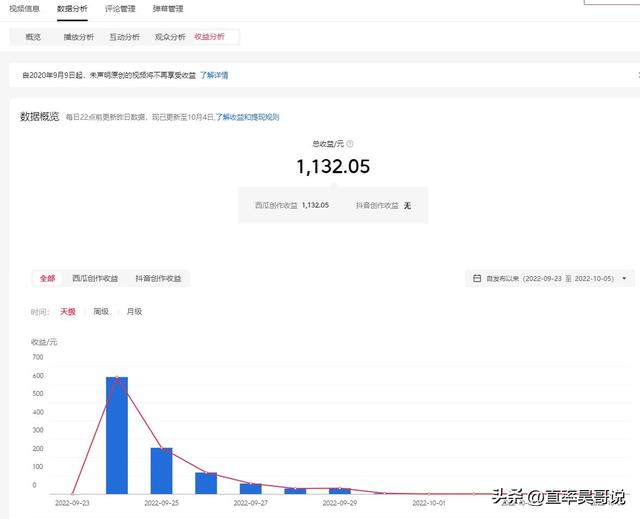Expand the 自发布以来 date range dropdown arrow
640x519 pixels.
point(625,278)
